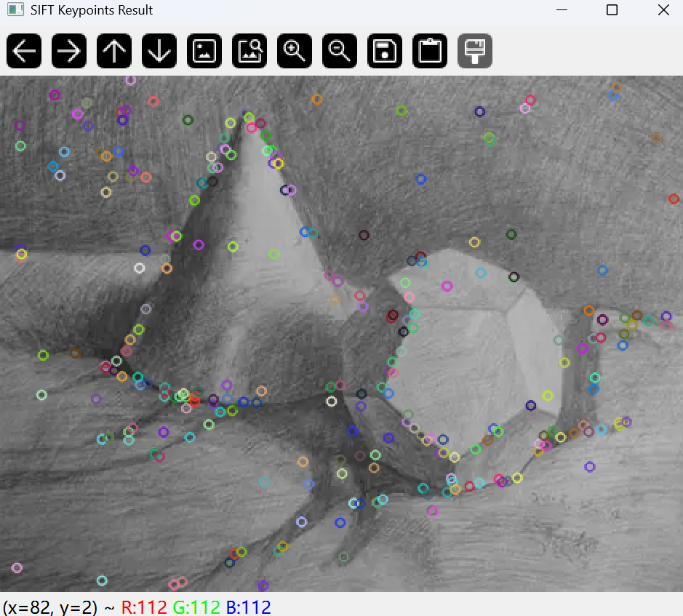This screenshot has width=683, height=616.
Task: Reset image to original size
Action: (204, 51)
